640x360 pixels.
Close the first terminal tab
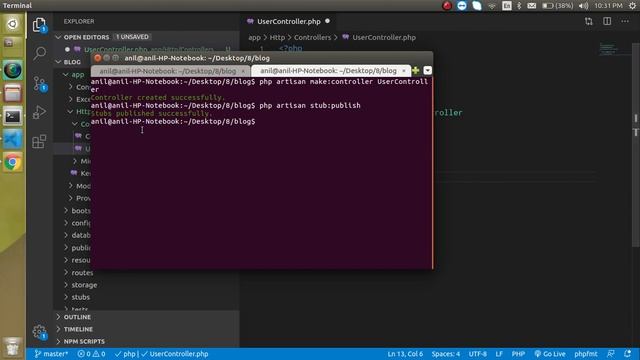(243, 71)
